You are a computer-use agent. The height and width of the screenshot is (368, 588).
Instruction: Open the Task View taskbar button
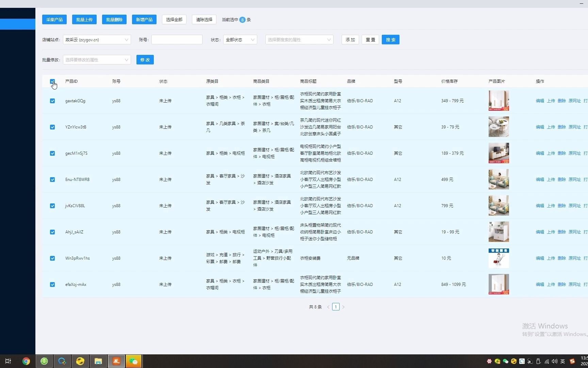[8, 361]
